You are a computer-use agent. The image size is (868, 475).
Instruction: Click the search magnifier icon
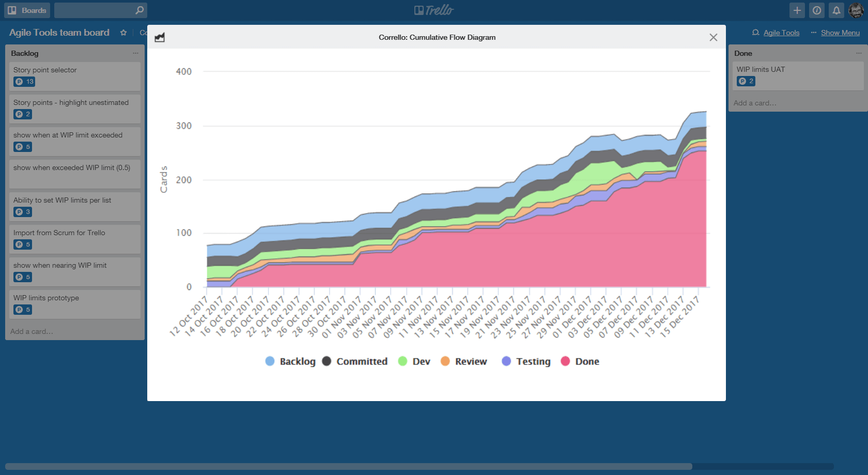point(139,10)
